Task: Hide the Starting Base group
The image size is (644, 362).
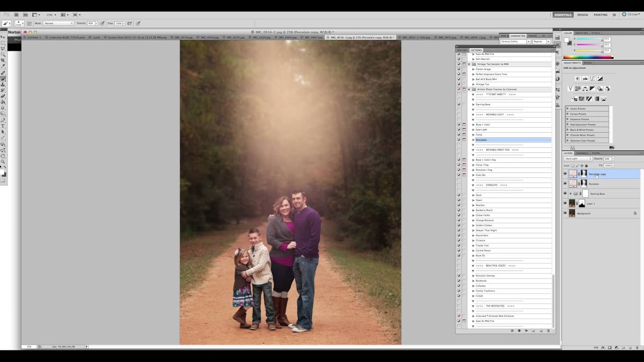Action: (565, 194)
